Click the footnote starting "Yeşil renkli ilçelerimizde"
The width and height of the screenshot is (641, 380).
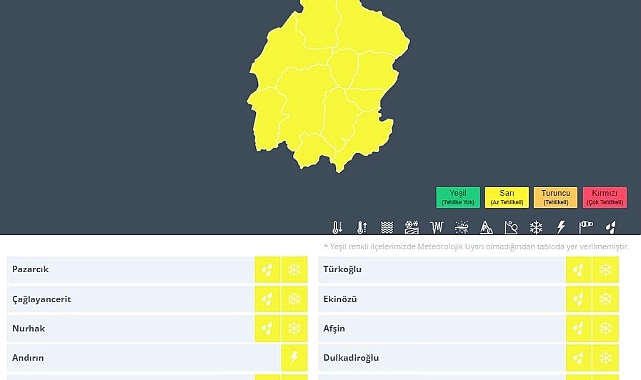(476, 246)
